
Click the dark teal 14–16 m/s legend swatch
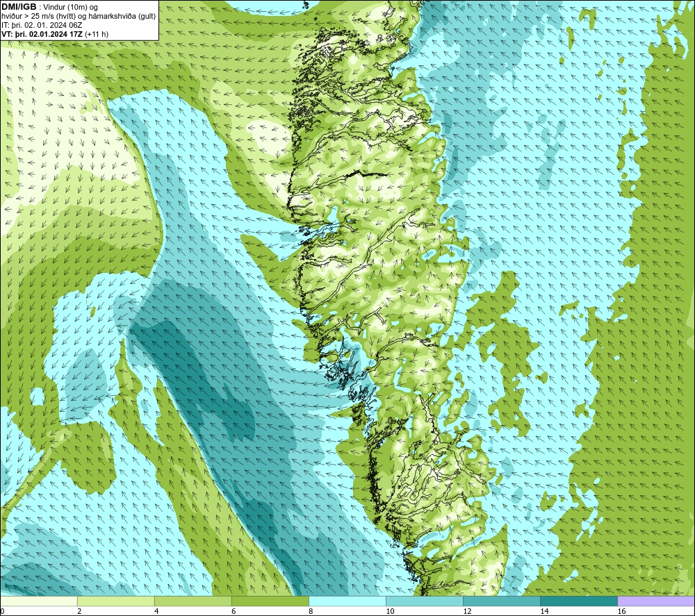pos(578,601)
